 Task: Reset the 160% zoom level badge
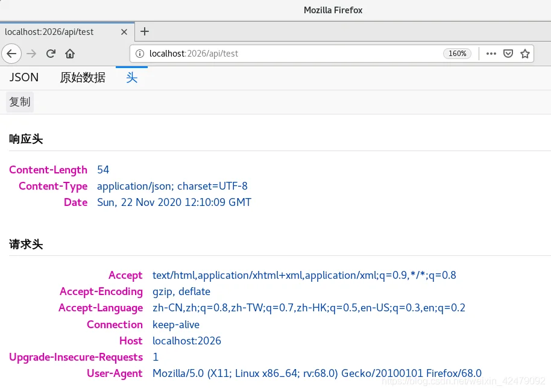coord(457,54)
